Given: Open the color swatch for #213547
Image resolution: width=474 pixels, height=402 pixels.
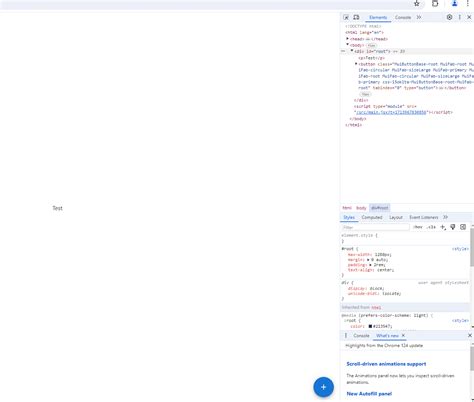Looking at the screenshot, I should pos(370,326).
